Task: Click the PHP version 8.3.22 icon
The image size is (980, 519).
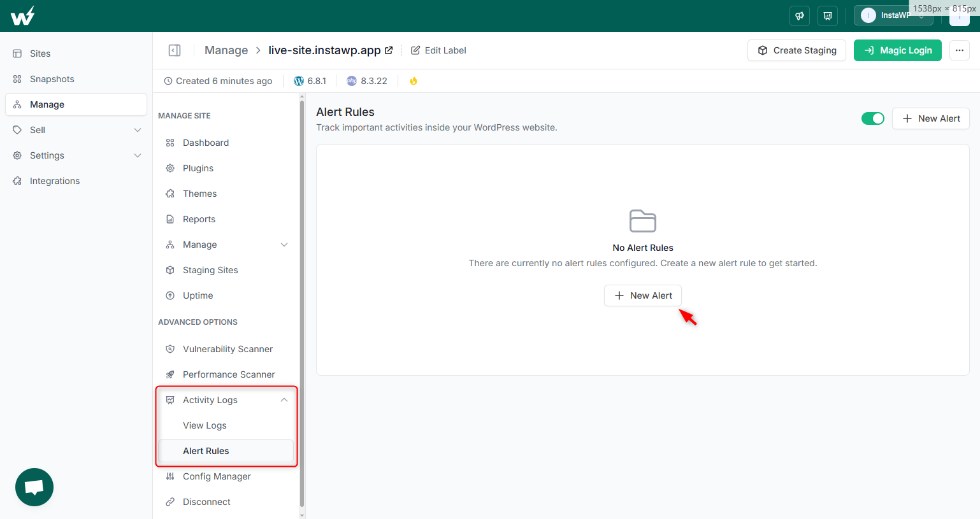Action: [352, 81]
